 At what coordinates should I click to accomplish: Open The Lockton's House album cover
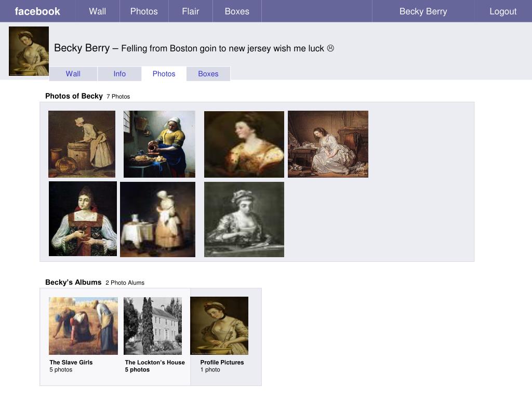point(153,326)
